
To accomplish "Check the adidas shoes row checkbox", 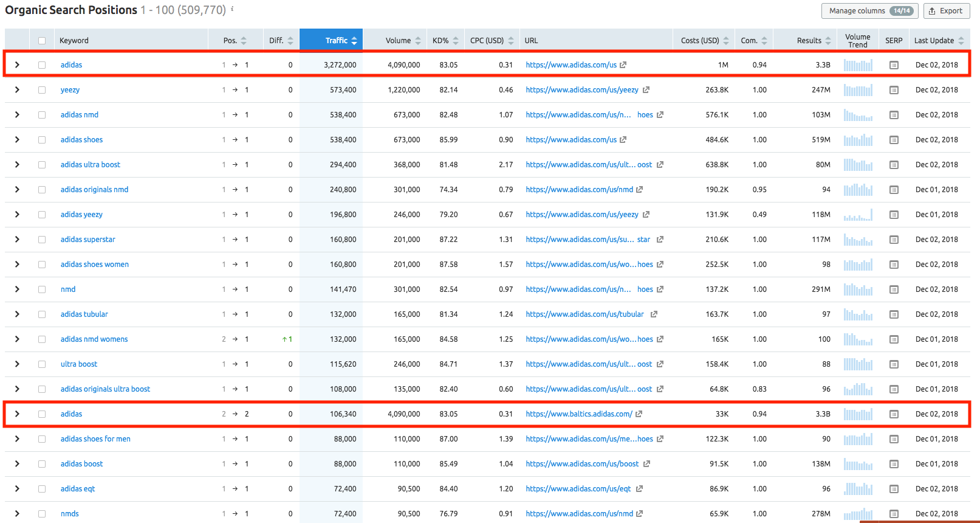I will 42,140.
